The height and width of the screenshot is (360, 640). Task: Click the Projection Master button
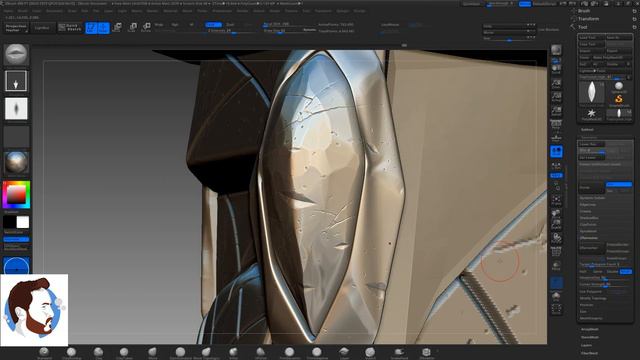click(x=16, y=28)
